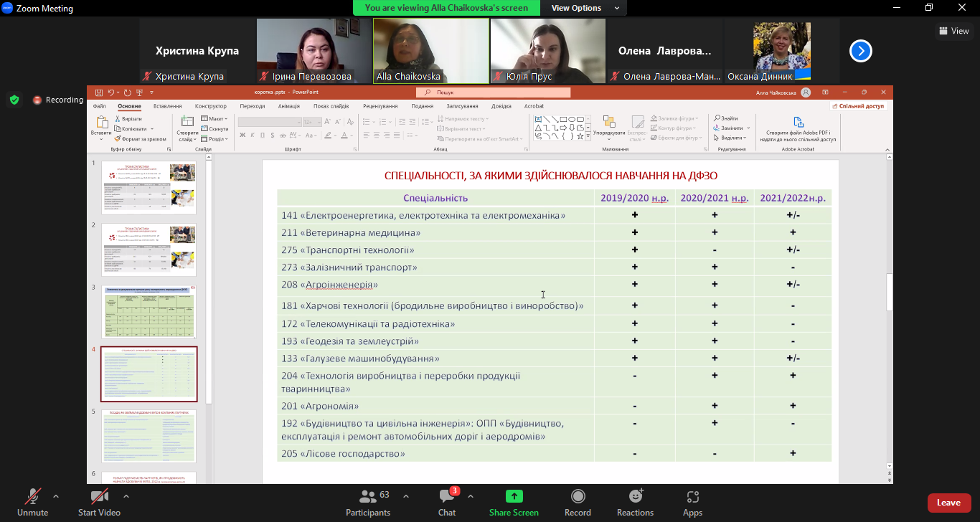The image size is (980, 522).
Task: Click the Спільний доступ button
Action: [x=859, y=106]
